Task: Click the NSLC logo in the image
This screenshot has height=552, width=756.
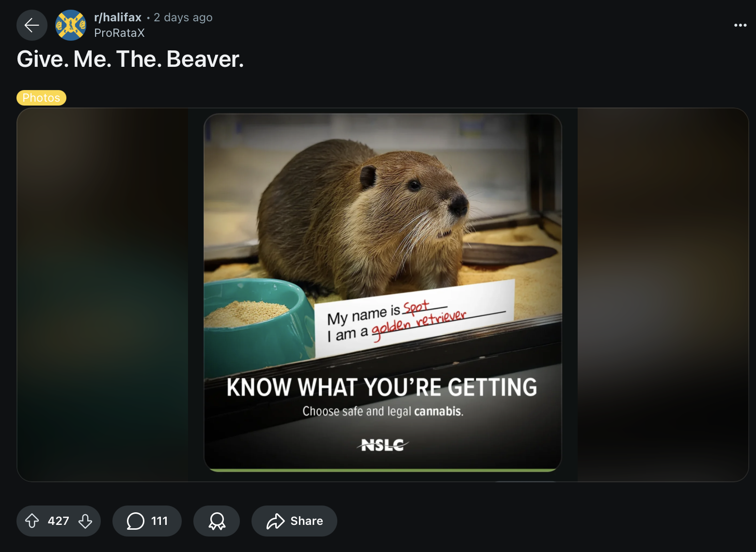Action: 383,445
